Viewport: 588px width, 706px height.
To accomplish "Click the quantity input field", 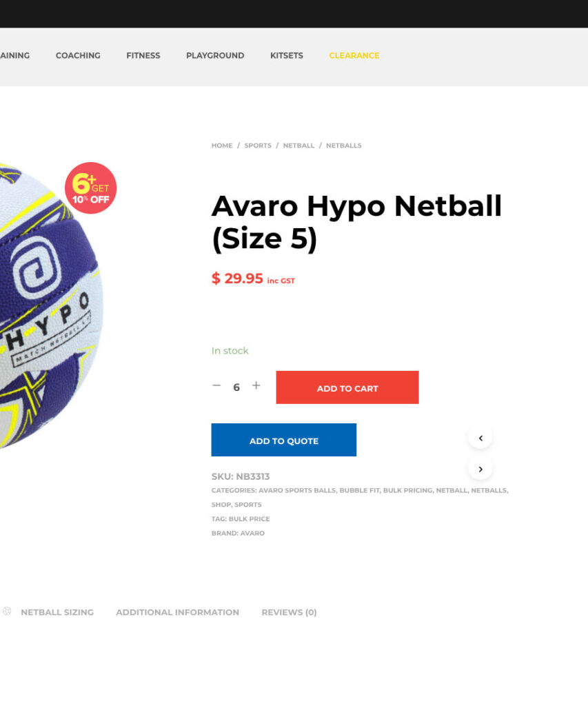I will click(x=236, y=387).
